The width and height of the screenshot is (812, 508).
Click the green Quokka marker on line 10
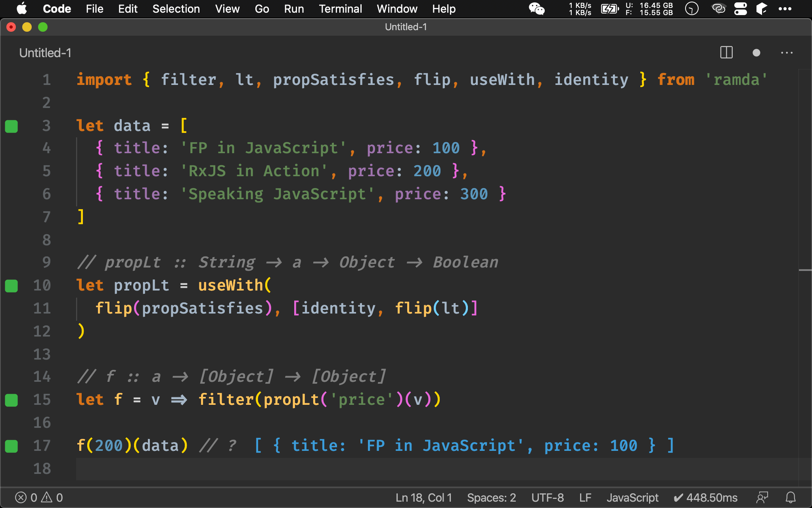11,286
